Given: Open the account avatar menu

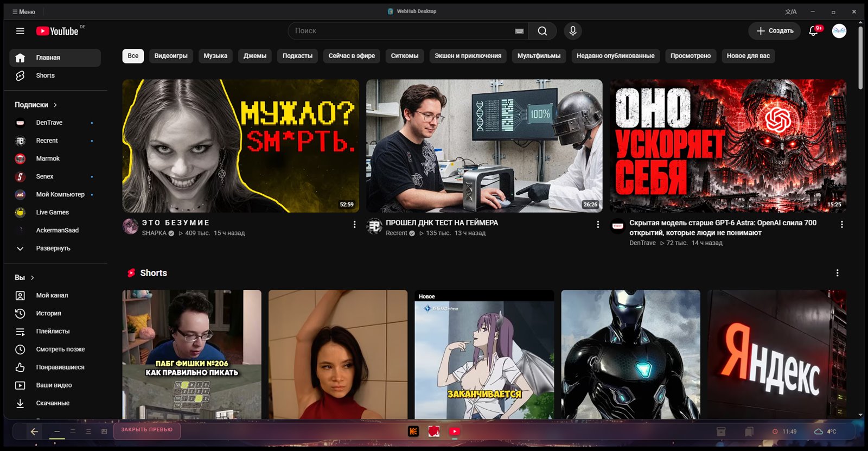Looking at the screenshot, I should click(839, 31).
